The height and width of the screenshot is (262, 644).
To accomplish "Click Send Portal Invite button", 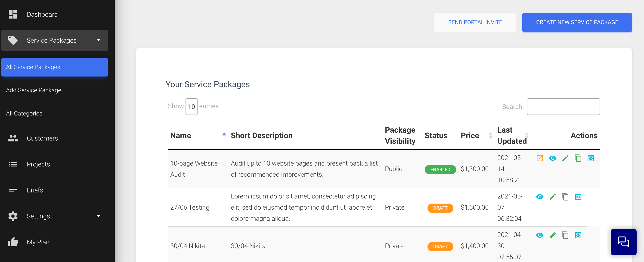I will [x=475, y=22].
